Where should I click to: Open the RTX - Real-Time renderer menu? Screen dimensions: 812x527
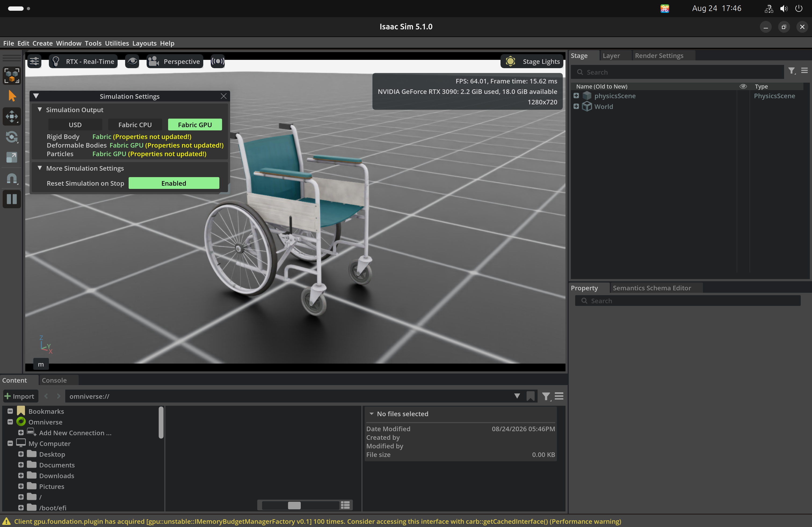coord(83,61)
